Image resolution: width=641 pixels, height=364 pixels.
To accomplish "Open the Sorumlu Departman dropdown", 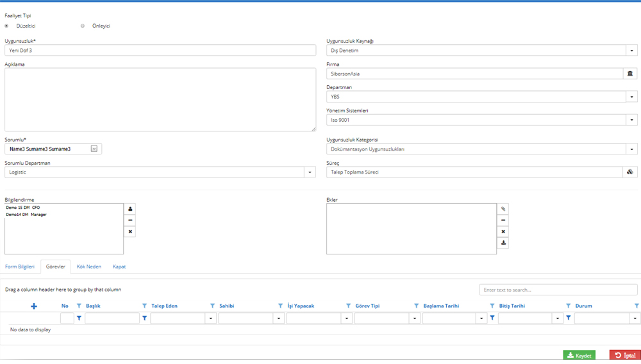I will click(310, 172).
